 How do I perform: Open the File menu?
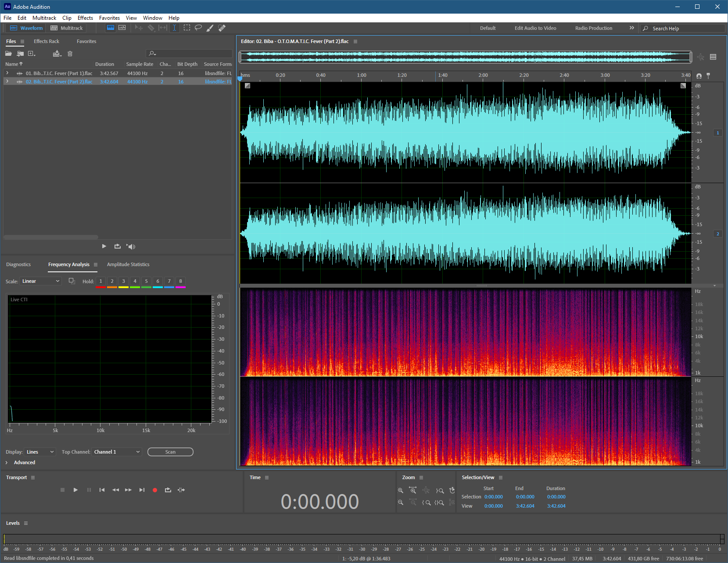coord(7,18)
